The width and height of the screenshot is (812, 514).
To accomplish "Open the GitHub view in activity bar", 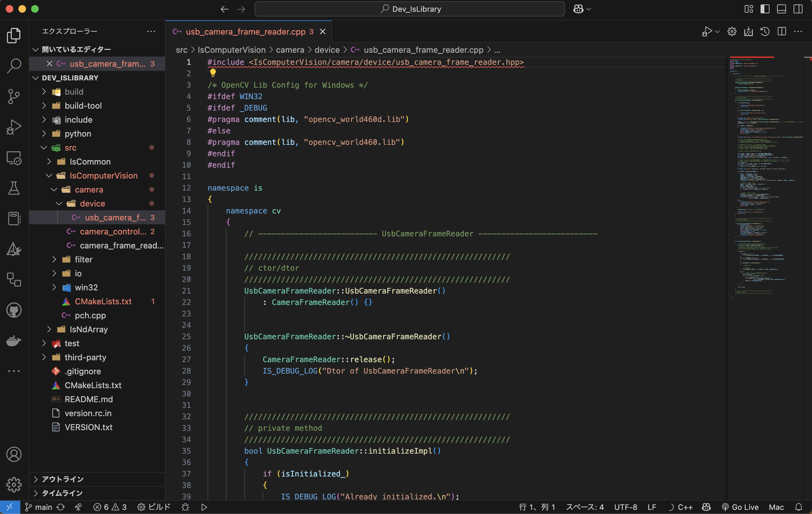I will pyautogui.click(x=14, y=310).
